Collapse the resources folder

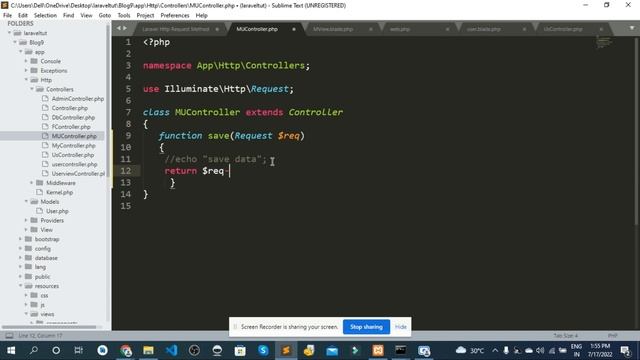pos(20,286)
